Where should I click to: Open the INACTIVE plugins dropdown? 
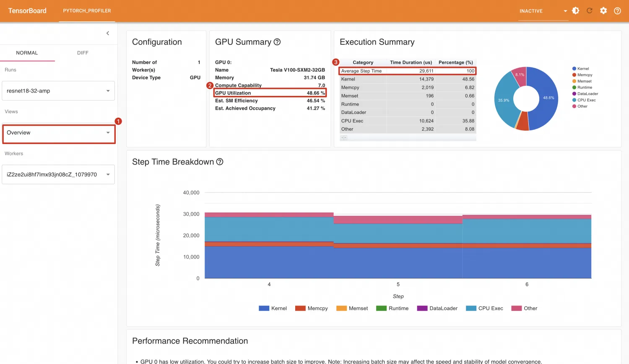pos(543,11)
